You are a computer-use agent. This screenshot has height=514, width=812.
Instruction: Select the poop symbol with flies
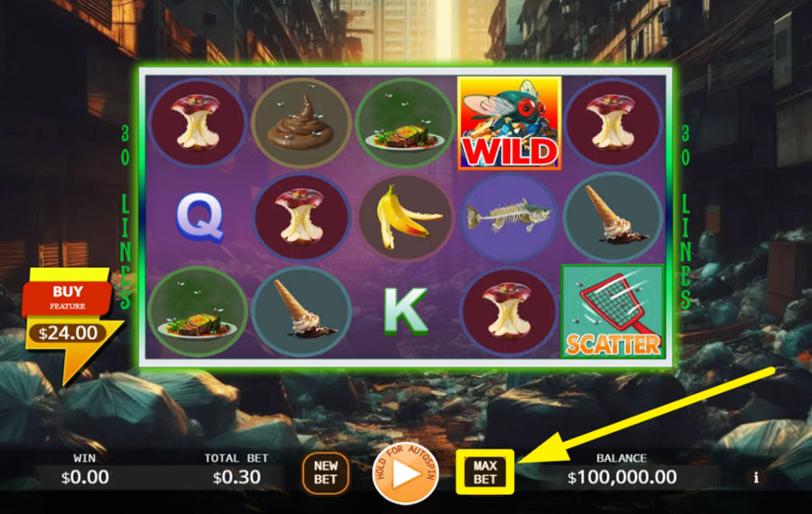point(300,124)
